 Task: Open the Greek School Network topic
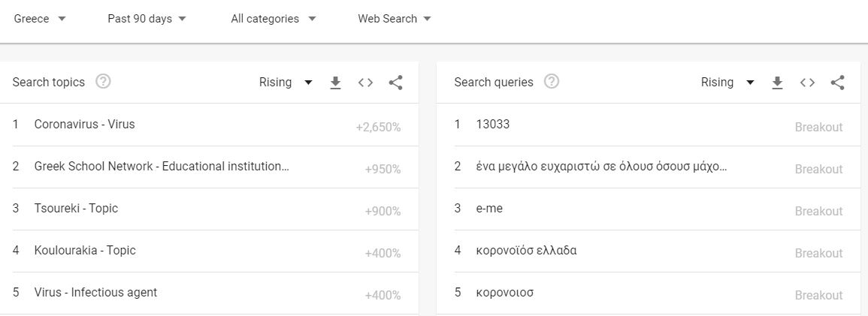click(x=161, y=167)
